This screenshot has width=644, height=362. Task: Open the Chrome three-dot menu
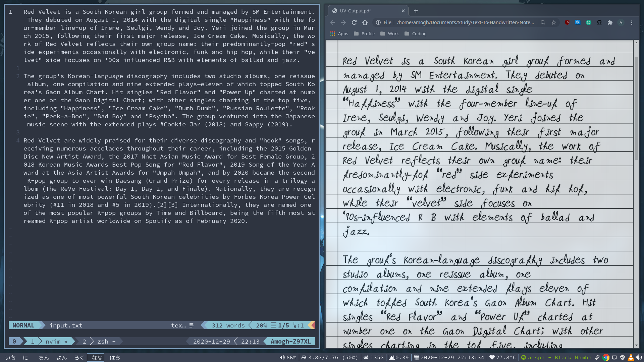coord(632,22)
